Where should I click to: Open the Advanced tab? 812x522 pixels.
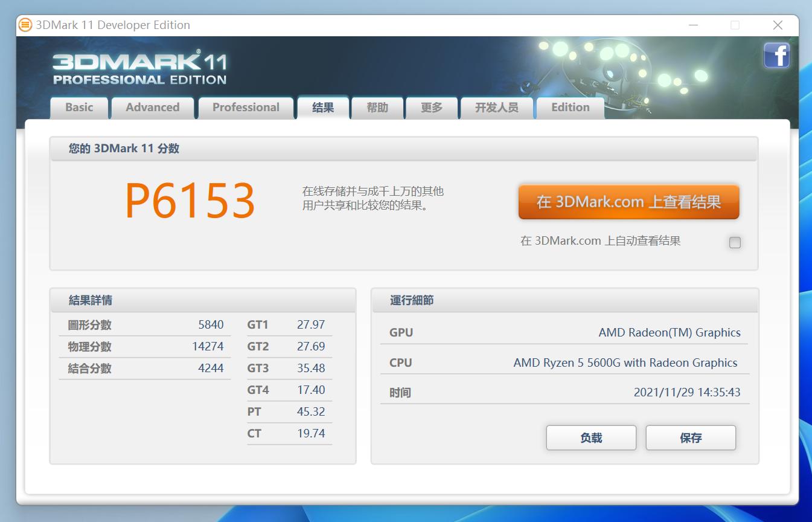[153, 108]
